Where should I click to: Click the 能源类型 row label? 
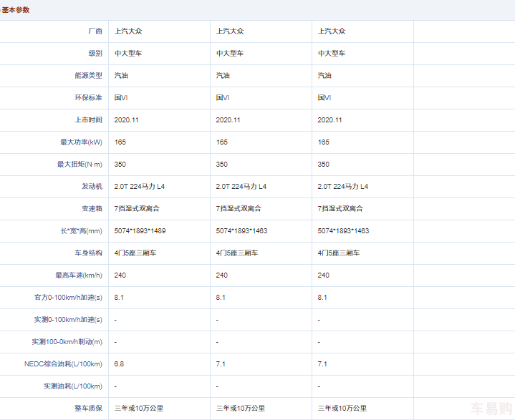coord(88,75)
